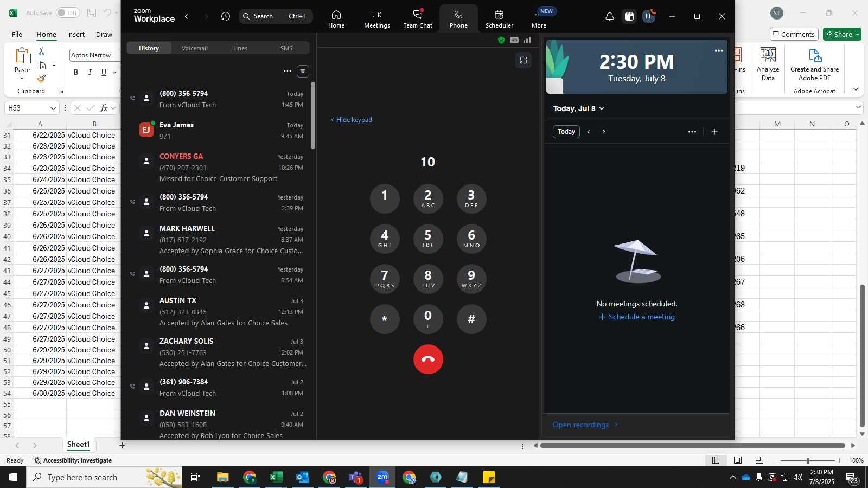Click Hide keypad link
The height and width of the screenshot is (488, 868).
[351, 120]
